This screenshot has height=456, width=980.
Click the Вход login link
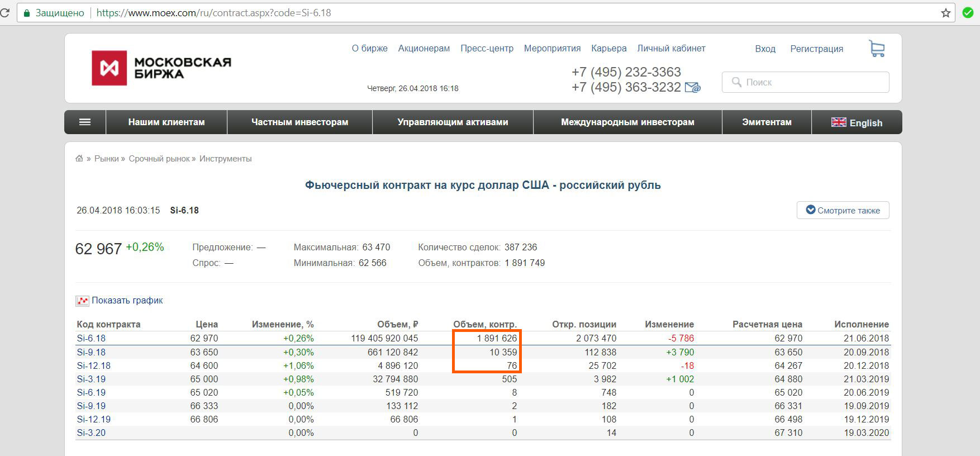(x=765, y=49)
